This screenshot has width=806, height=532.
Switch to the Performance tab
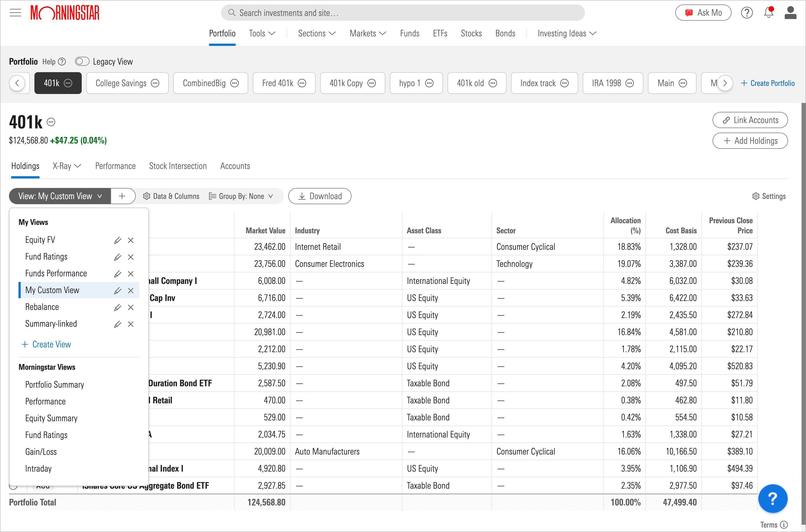click(x=115, y=166)
